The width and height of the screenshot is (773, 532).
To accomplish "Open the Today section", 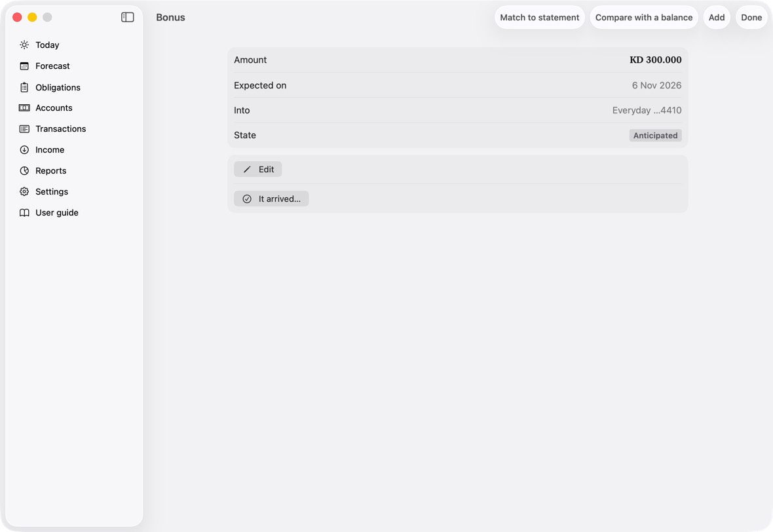I will [47, 45].
